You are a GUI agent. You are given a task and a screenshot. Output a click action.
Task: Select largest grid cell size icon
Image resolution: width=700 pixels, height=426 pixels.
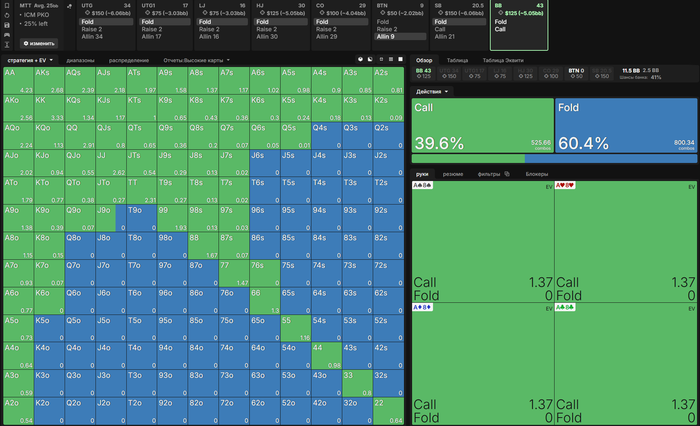click(x=400, y=59)
